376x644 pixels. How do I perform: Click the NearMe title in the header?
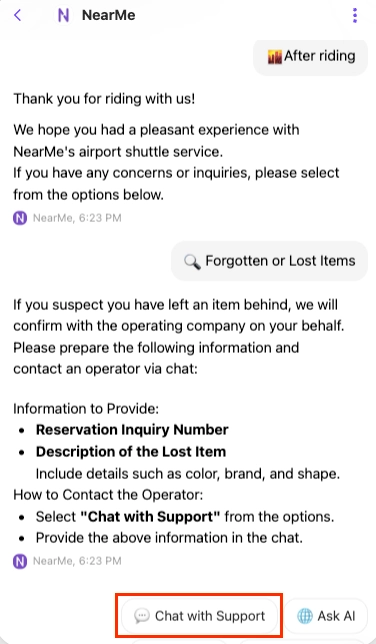108,16
